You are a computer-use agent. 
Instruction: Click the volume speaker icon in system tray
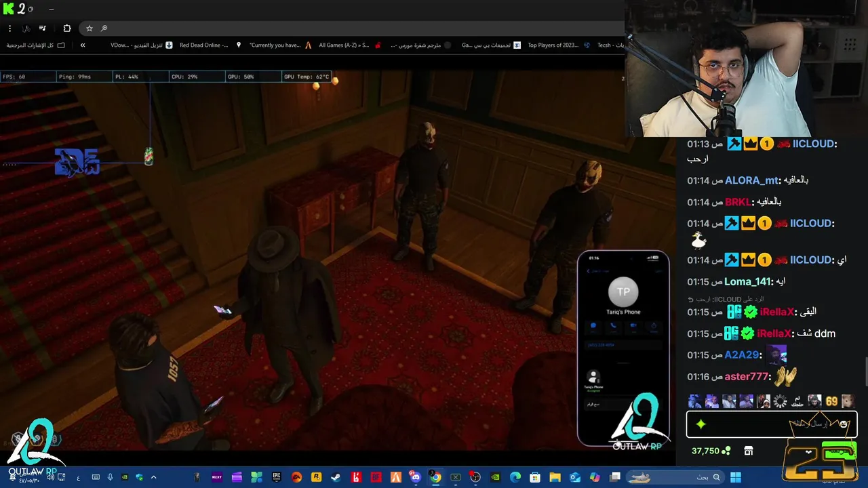pyautogui.click(x=50, y=477)
